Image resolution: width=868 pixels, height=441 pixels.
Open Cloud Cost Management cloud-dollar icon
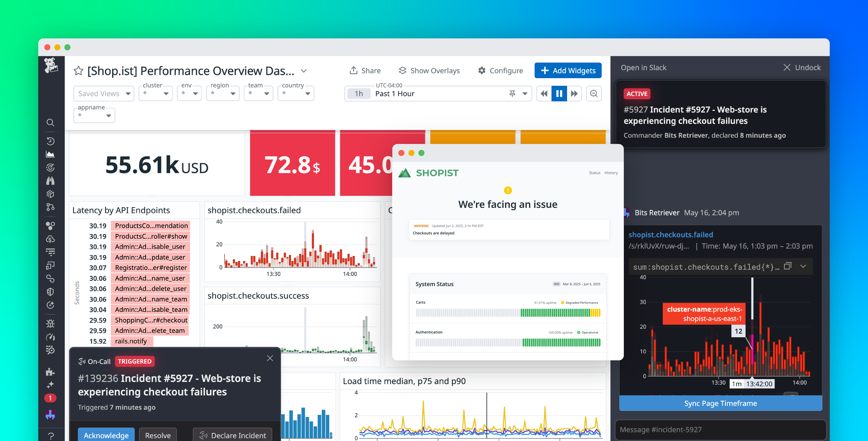tap(50, 239)
